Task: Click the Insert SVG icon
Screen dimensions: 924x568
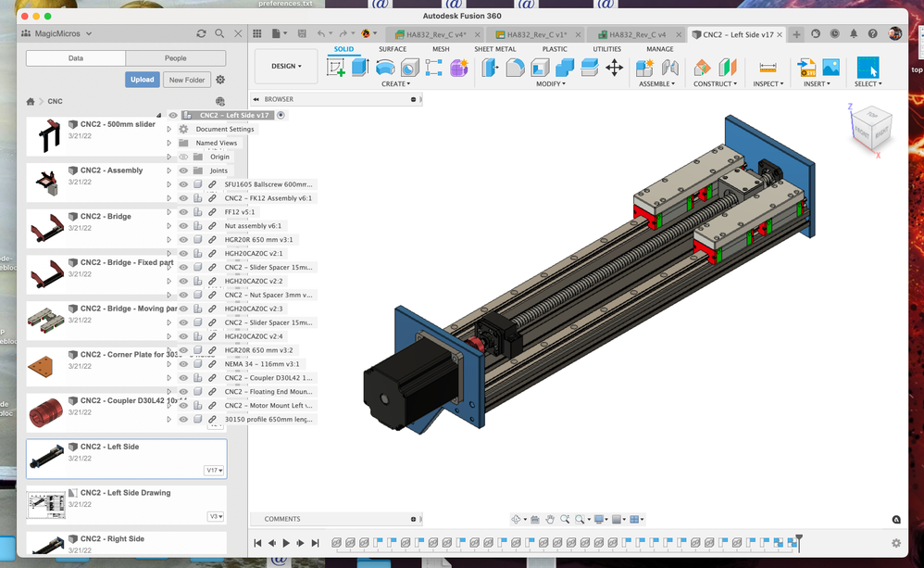Action: (x=806, y=68)
